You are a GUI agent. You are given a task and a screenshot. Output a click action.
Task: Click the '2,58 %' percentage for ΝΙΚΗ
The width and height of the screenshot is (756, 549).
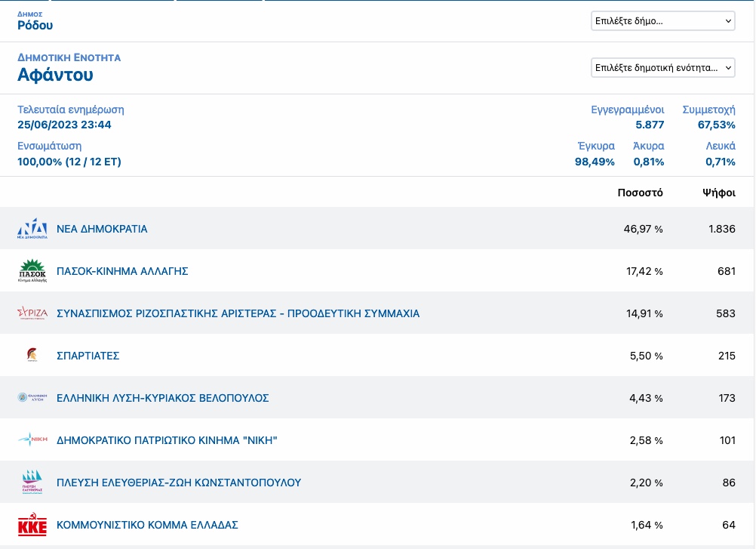[646, 440]
